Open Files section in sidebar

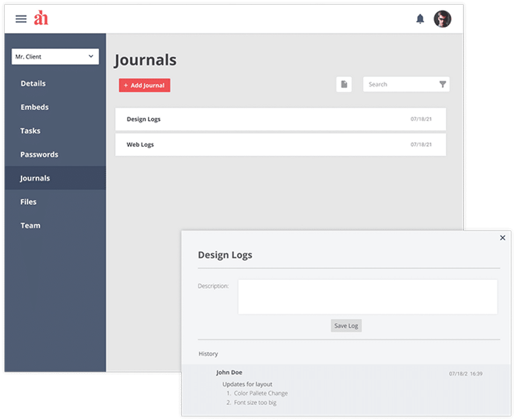tap(28, 202)
